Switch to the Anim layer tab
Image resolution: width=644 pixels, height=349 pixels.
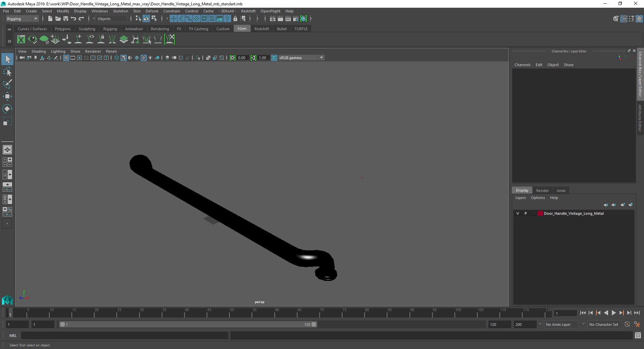(561, 190)
